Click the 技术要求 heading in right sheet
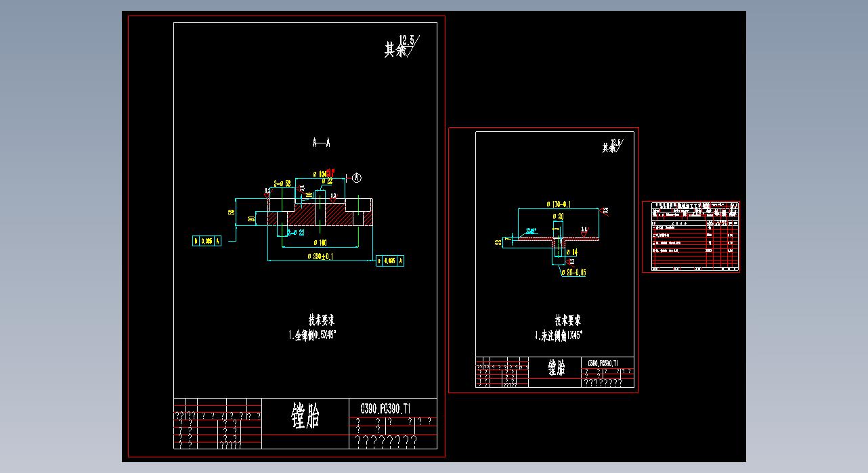Viewport: 868px width, 473px height. pyautogui.click(x=567, y=320)
